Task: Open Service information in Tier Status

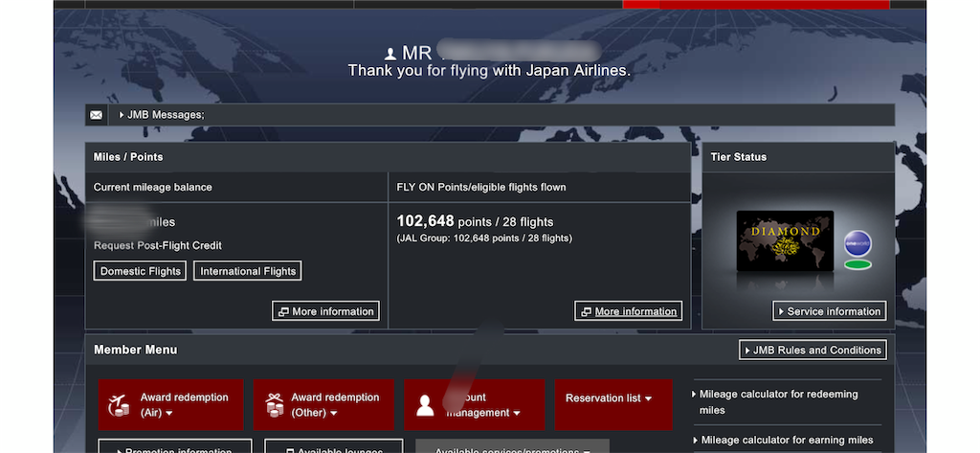Action: [x=830, y=311]
